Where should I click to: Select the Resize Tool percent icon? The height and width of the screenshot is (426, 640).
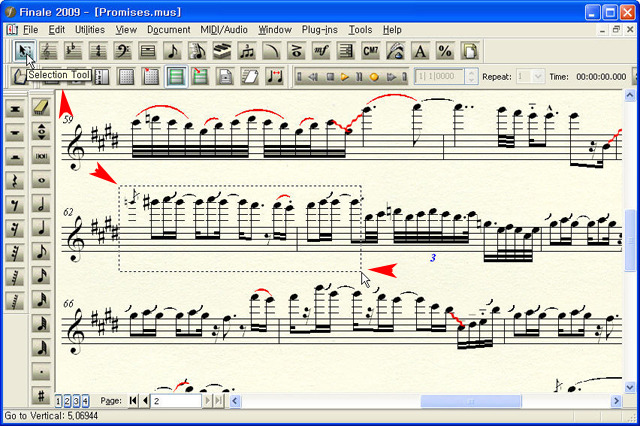445,51
